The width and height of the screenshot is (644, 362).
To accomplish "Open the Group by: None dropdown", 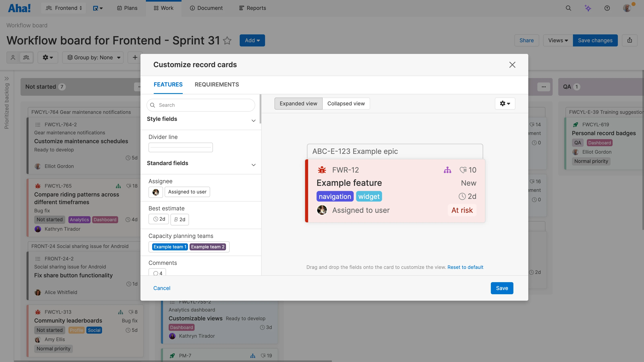I will tap(93, 57).
